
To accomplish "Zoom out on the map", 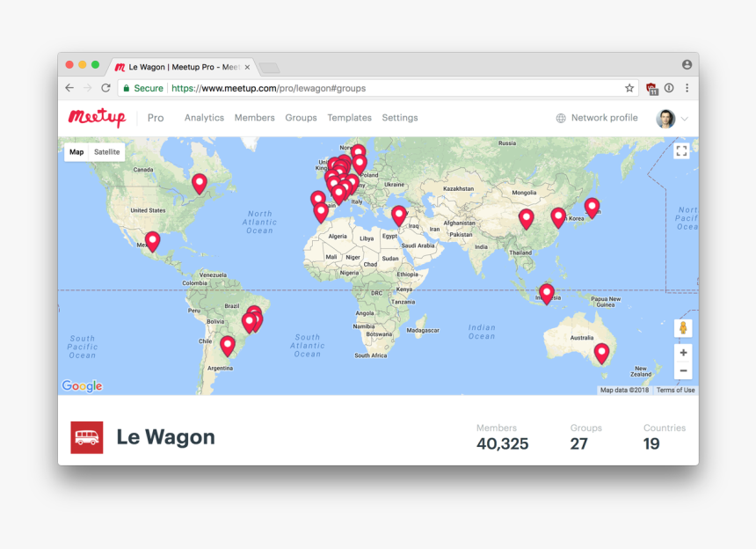I will point(683,370).
